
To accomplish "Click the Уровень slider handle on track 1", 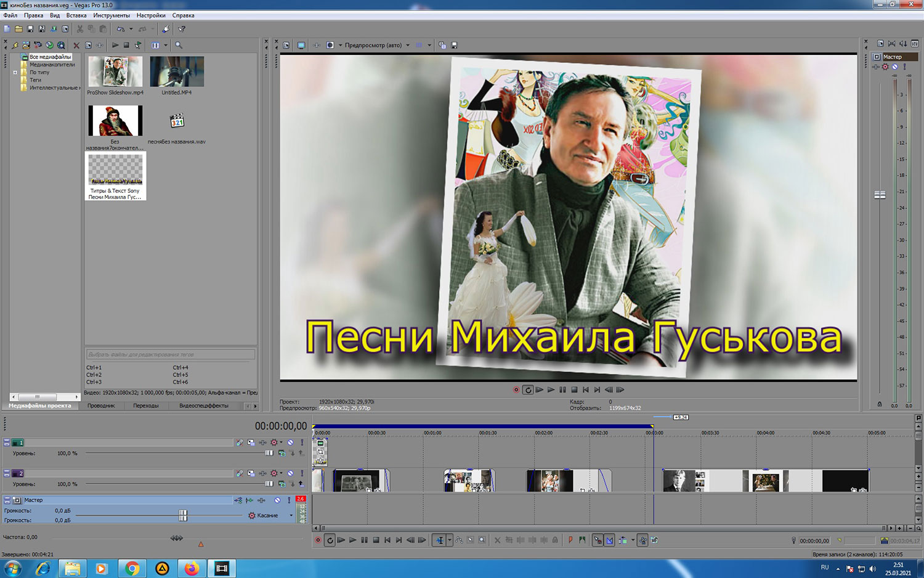I will tap(269, 453).
